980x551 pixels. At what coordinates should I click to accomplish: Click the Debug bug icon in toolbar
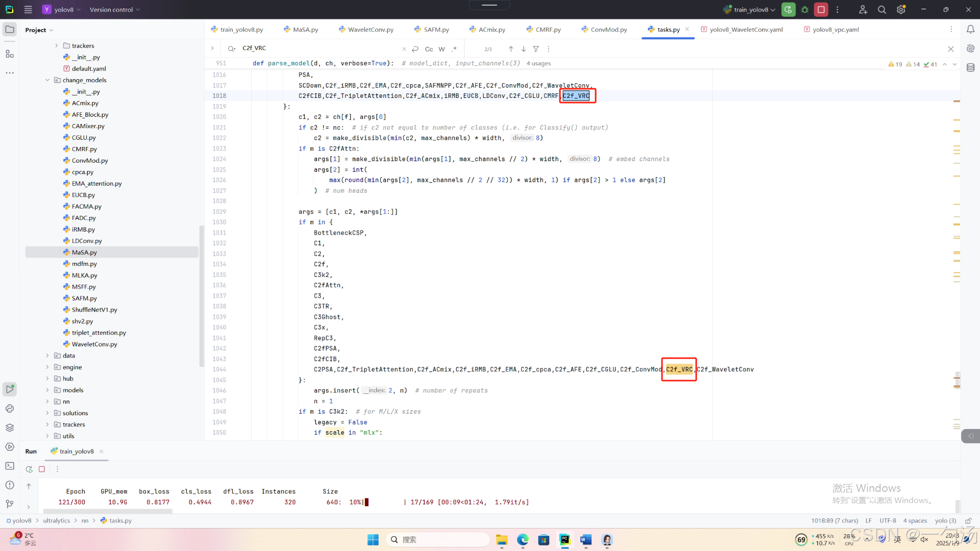[805, 10]
